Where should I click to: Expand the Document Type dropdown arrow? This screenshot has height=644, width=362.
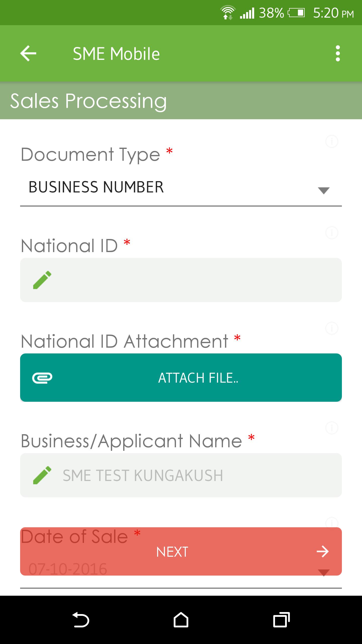(x=324, y=190)
